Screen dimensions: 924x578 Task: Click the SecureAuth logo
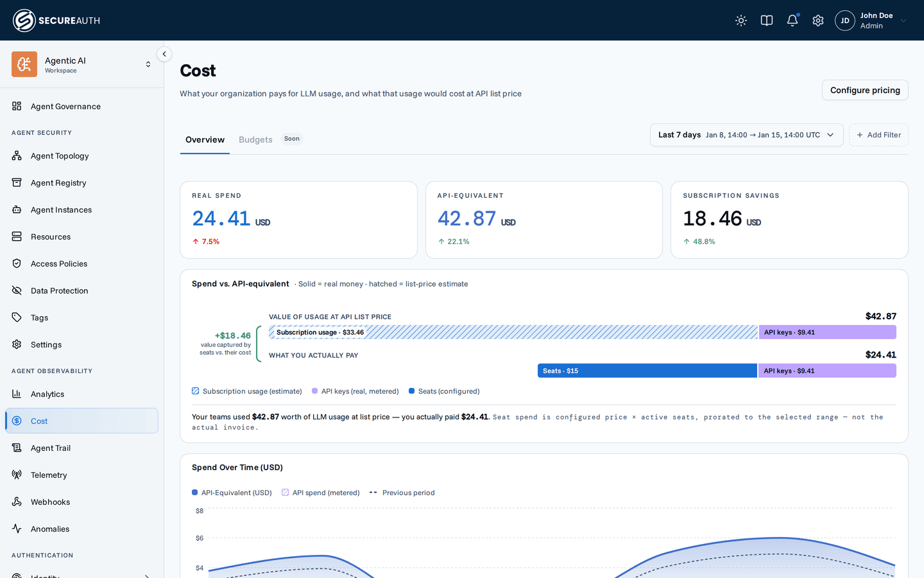[x=56, y=21]
